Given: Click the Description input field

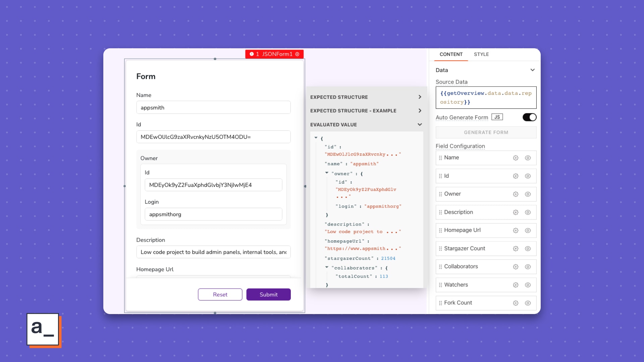Looking at the screenshot, I should (213, 252).
